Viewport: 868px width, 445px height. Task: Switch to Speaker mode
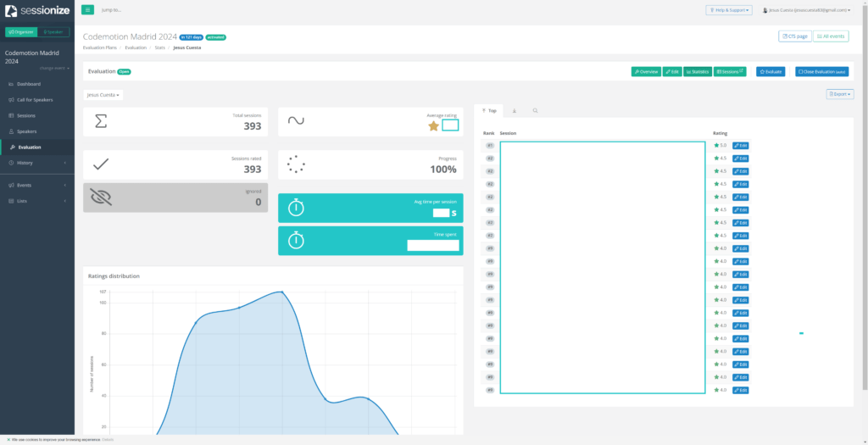[53, 32]
